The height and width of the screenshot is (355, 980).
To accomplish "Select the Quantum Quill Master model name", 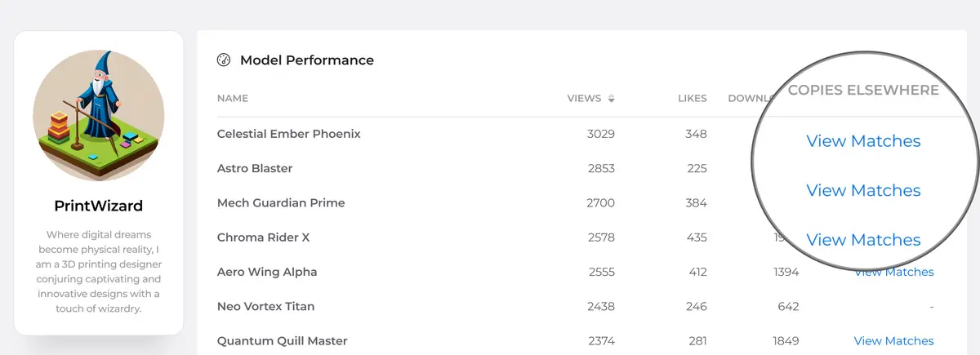I will [x=282, y=340].
